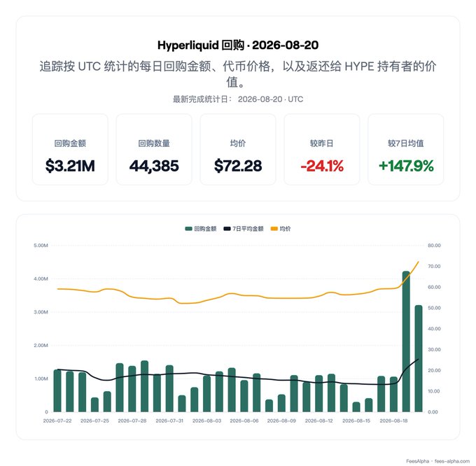Click x-axis label 2026-07-31

tap(169, 421)
